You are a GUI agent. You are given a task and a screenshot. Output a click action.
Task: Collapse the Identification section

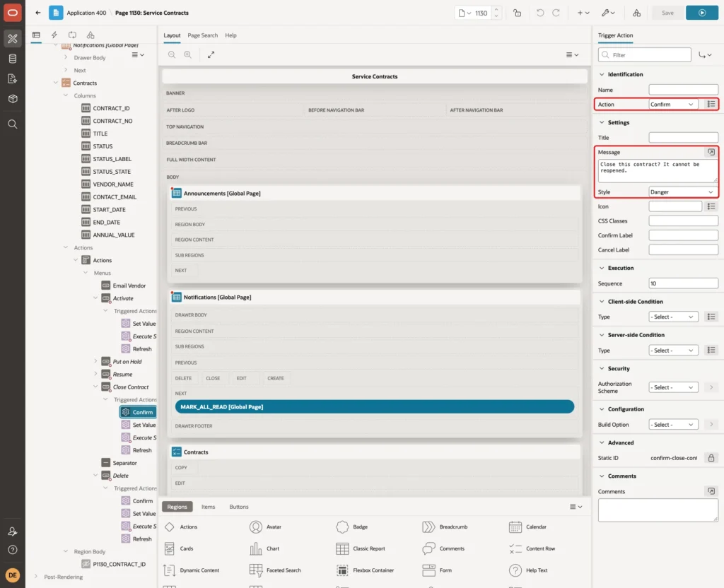click(x=602, y=74)
